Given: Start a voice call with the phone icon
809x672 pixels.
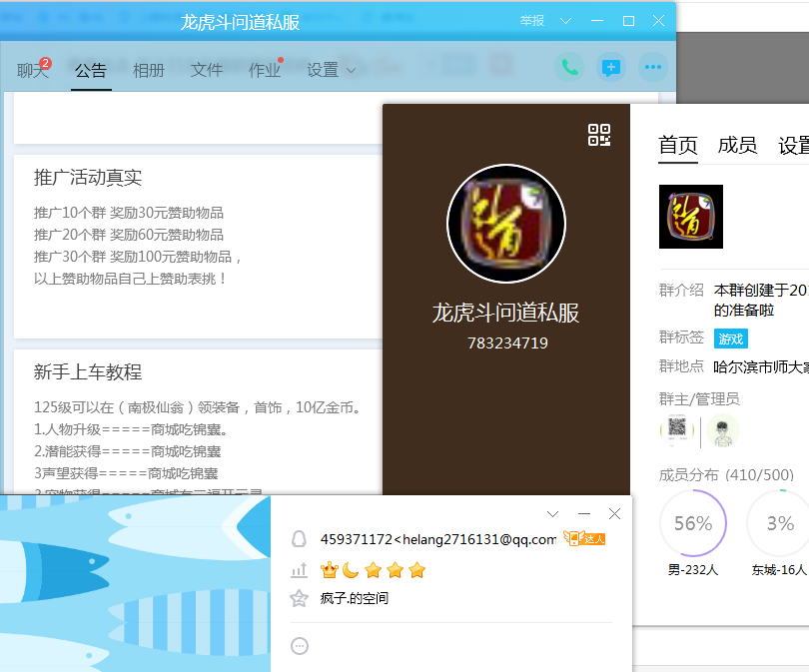Looking at the screenshot, I should (x=569, y=68).
